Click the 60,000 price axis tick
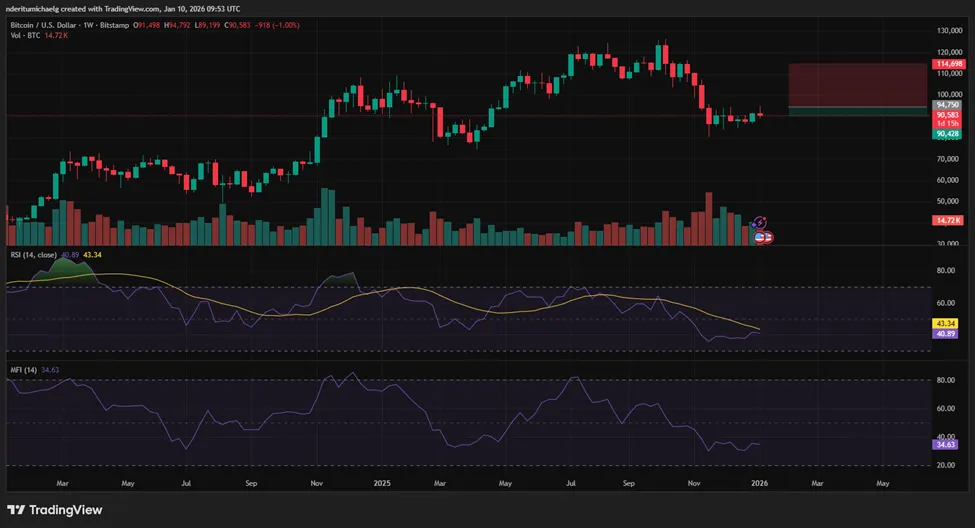Screen dimensions: 975x528 point(950,180)
